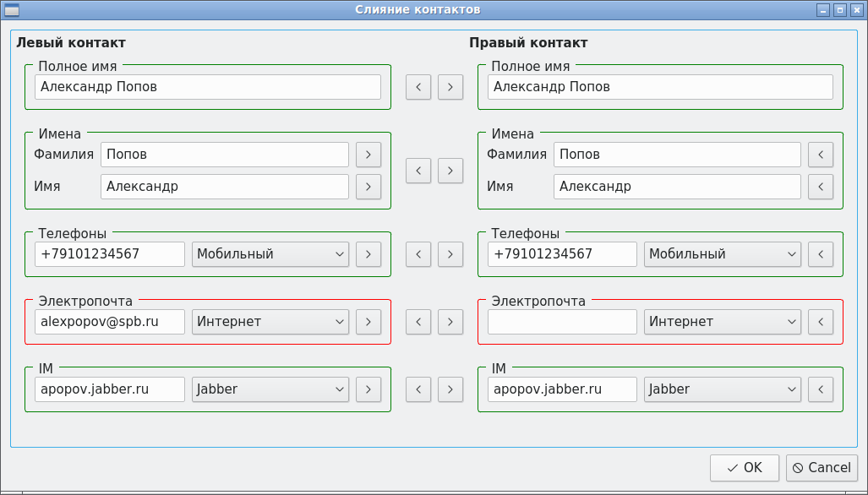Copy full name from right to left contact

418,87
